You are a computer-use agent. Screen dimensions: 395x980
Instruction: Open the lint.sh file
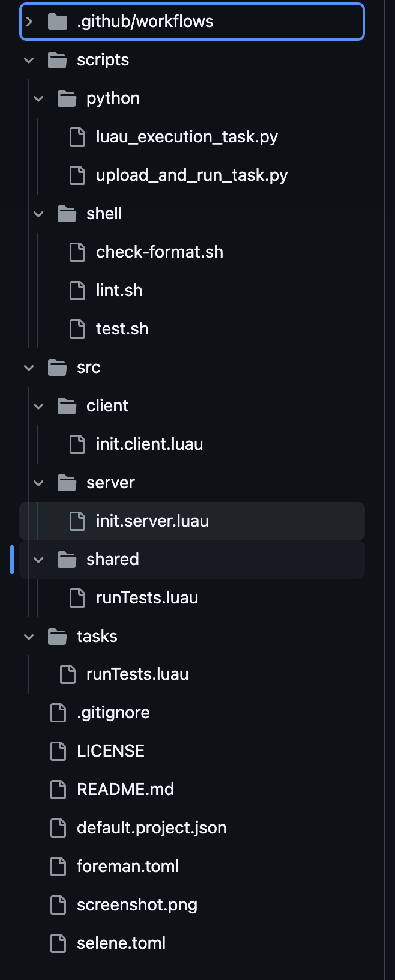coord(119,291)
